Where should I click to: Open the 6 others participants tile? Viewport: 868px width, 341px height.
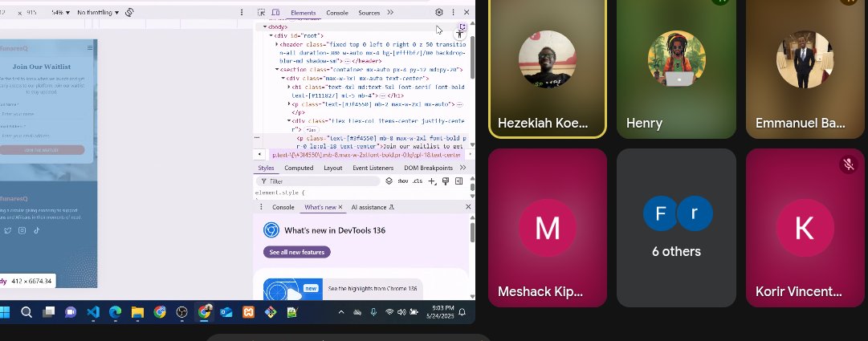[676, 228]
